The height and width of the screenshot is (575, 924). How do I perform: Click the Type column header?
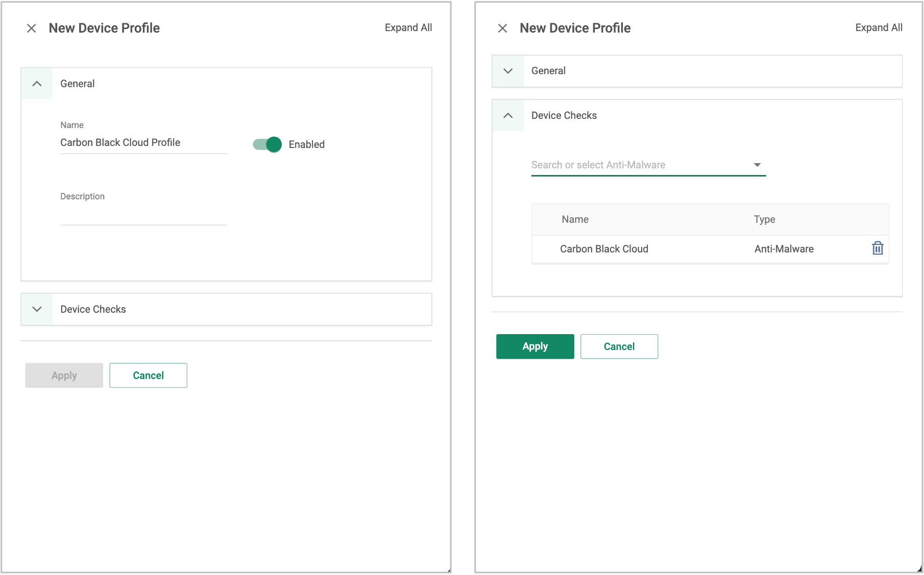pos(764,219)
